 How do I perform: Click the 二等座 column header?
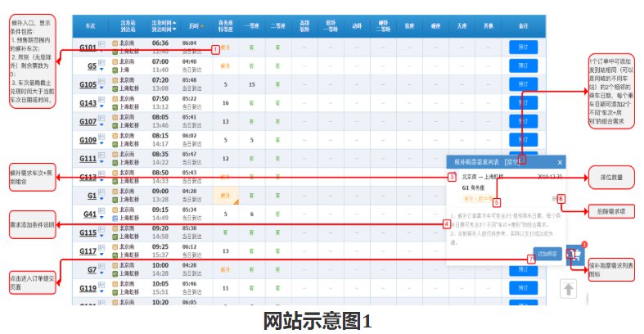coord(278,26)
